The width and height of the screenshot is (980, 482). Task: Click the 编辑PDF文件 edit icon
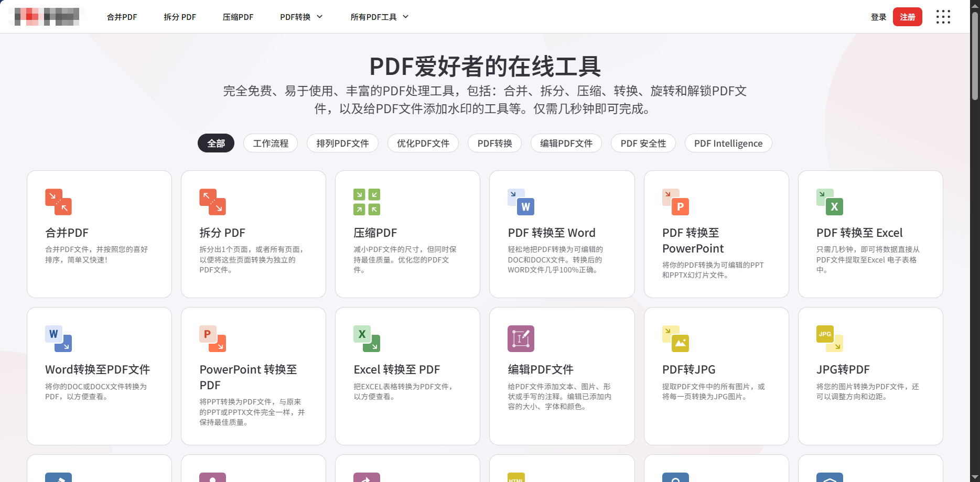click(x=521, y=338)
